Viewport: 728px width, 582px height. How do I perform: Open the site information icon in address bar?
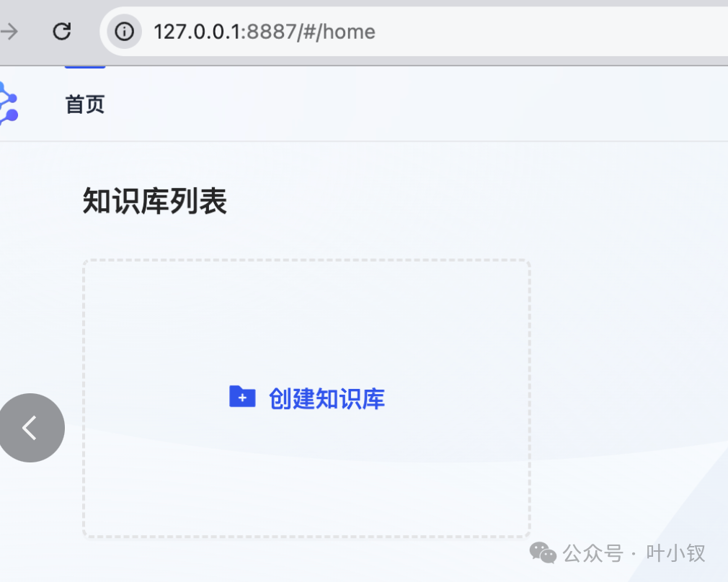124,32
